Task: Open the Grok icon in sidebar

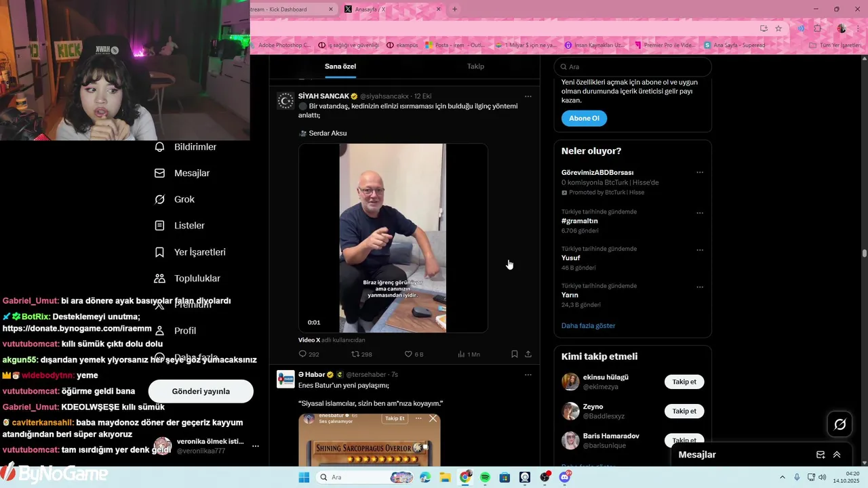Action: [160, 199]
